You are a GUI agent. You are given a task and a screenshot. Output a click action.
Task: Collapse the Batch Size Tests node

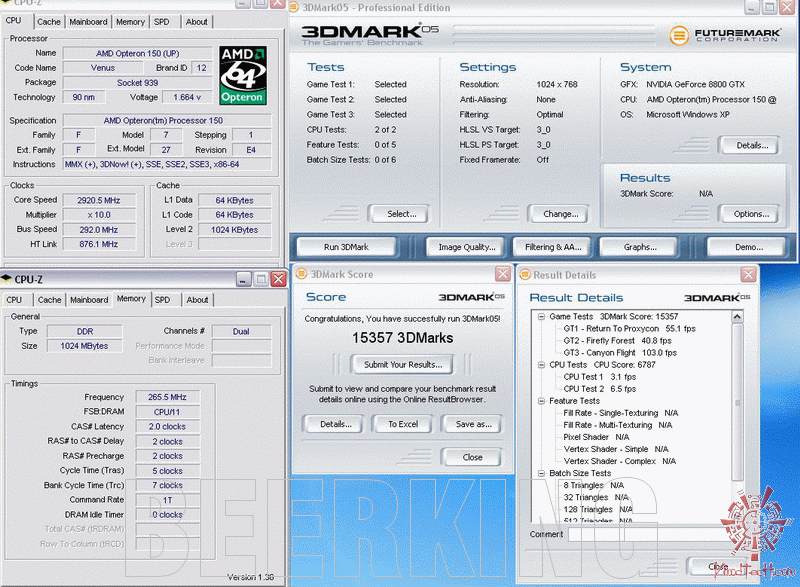click(x=541, y=473)
